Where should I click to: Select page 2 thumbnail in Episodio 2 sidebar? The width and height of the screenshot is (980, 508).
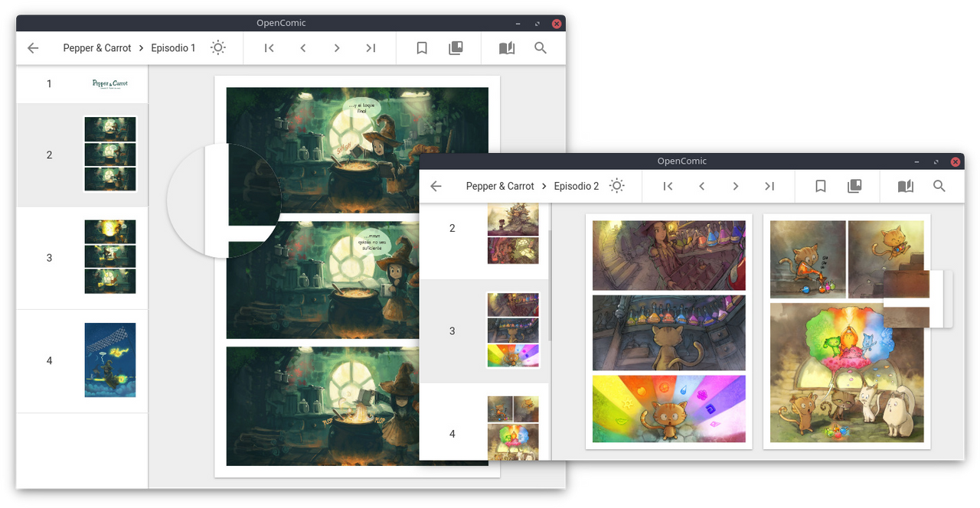[513, 233]
